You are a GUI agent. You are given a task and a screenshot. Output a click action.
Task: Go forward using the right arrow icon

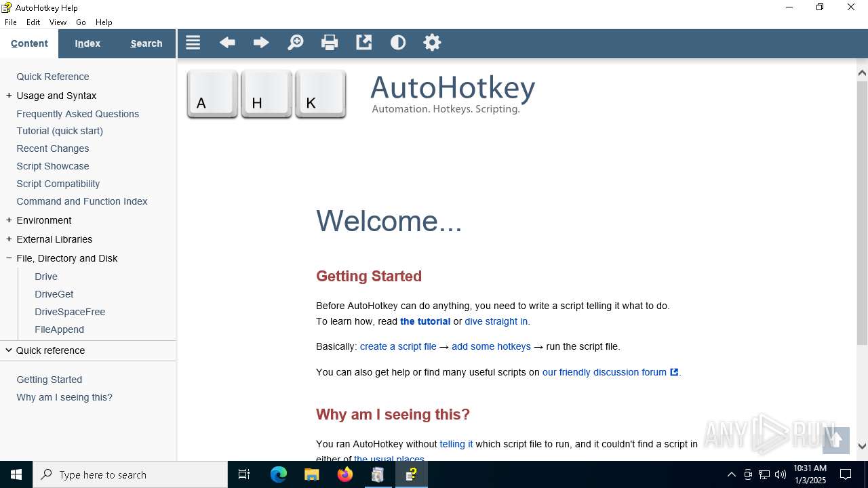tap(261, 43)
